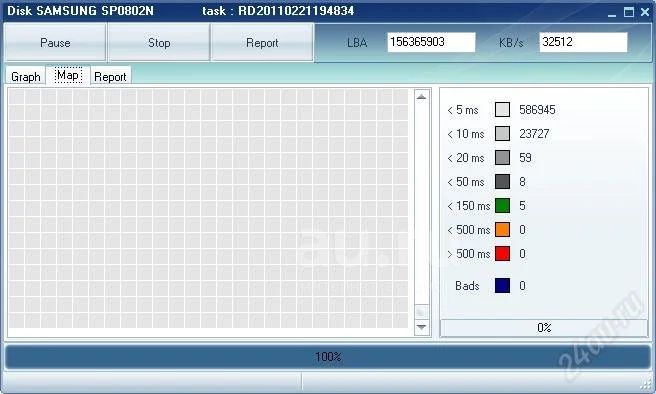
Task: Click the under 10 ms gray swatch
Action: click(502, 134)
